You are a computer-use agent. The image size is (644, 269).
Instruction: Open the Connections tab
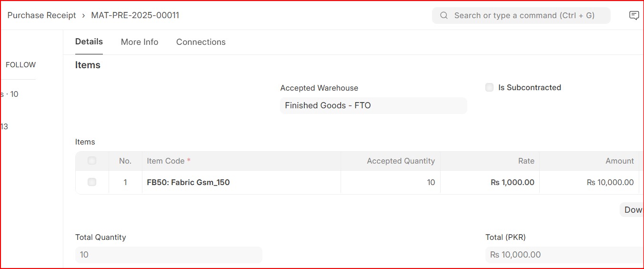[201, 42]
